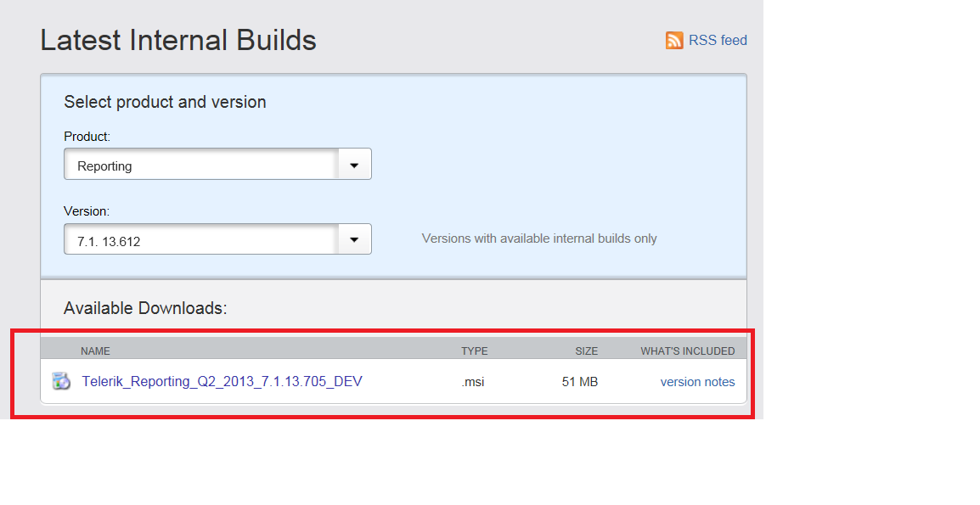The width and height of the screenshot is (980, 505).
Task: Click the installer file icon beside Telerik_Reporting
Action: tap(60, 380)
